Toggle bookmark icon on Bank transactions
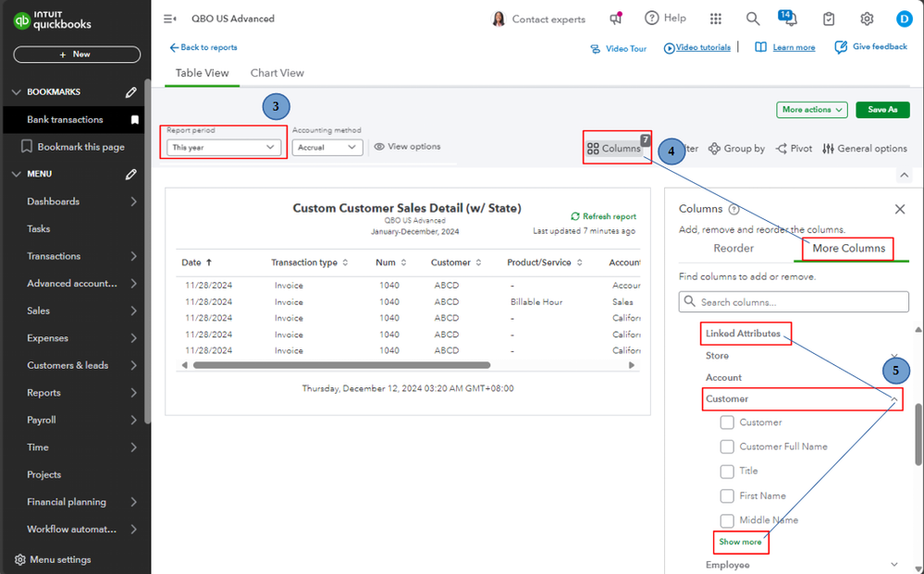Screen dimensions: 924x574 point(135,119)
